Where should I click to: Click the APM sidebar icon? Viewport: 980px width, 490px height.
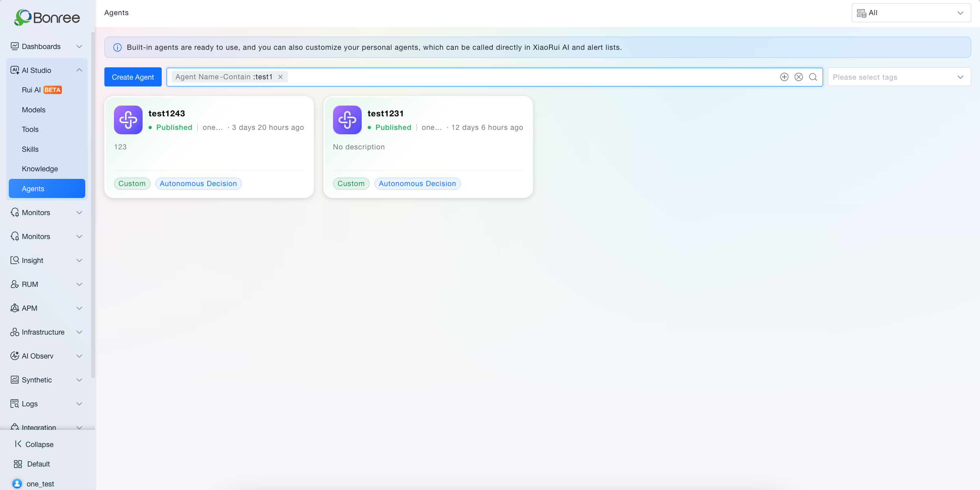(15, 308)
